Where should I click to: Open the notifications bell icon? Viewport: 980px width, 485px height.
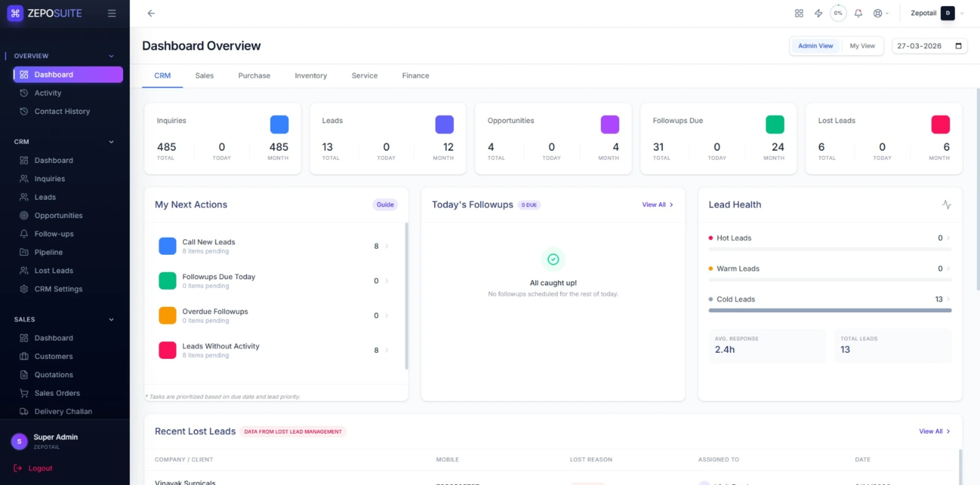click(x=858, y=13)
